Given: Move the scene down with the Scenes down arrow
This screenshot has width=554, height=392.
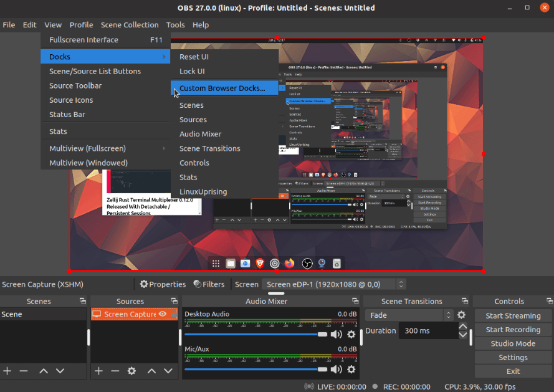Looking at the screenshot, I should point(60,371).
